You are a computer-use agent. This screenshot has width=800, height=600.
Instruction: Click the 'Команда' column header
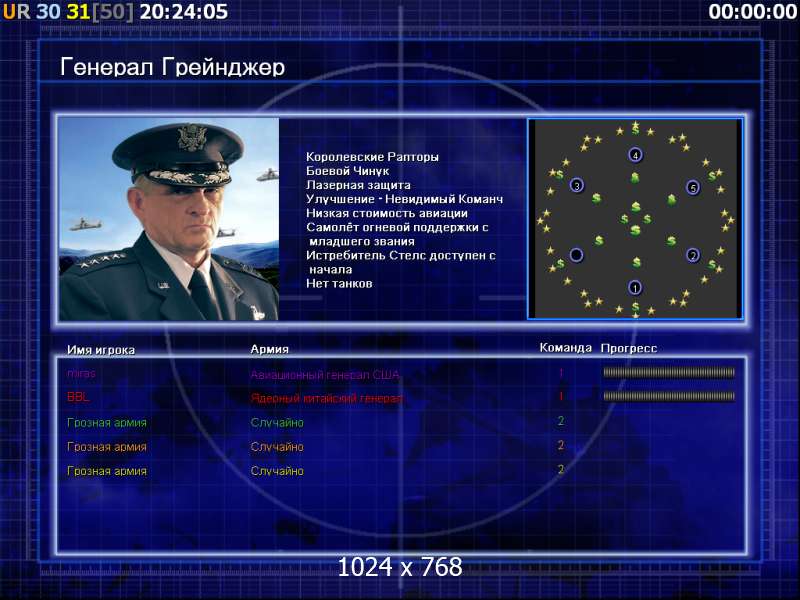[565, 348]
